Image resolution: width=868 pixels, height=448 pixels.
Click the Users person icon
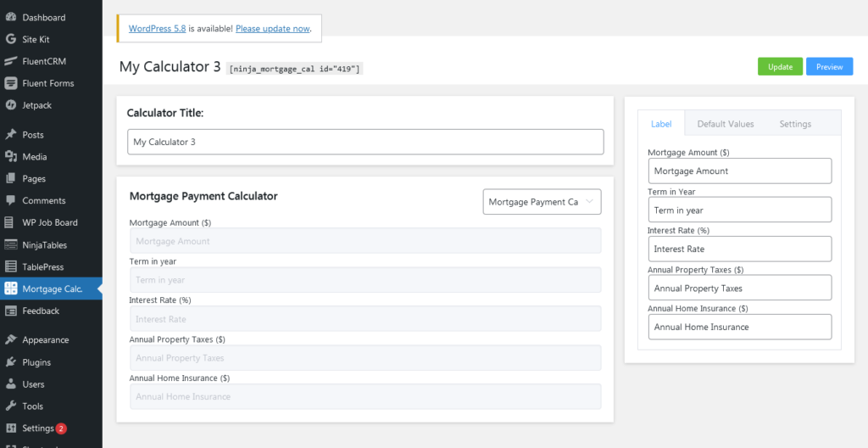tap(10, 384)
